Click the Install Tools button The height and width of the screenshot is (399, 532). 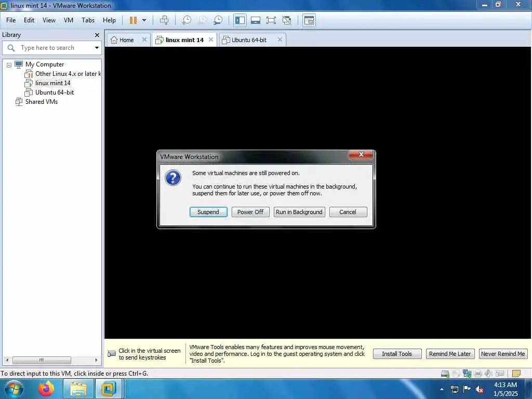tap(397, 354)
